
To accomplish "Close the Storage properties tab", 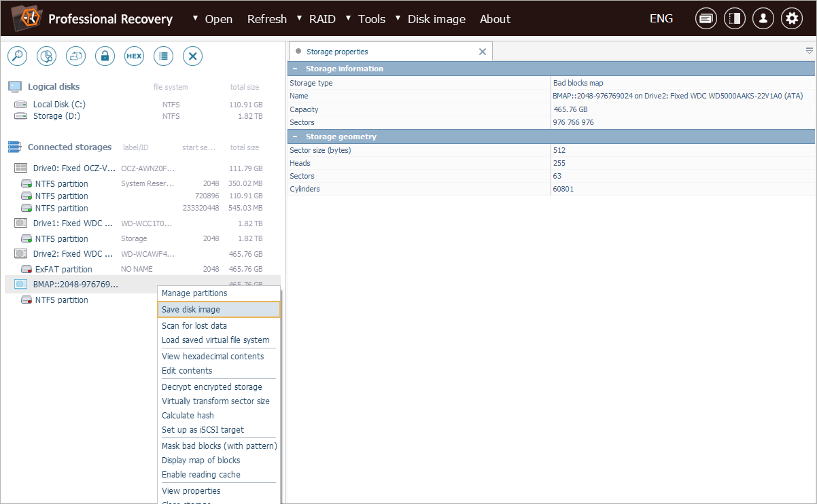I will (483, 52).
